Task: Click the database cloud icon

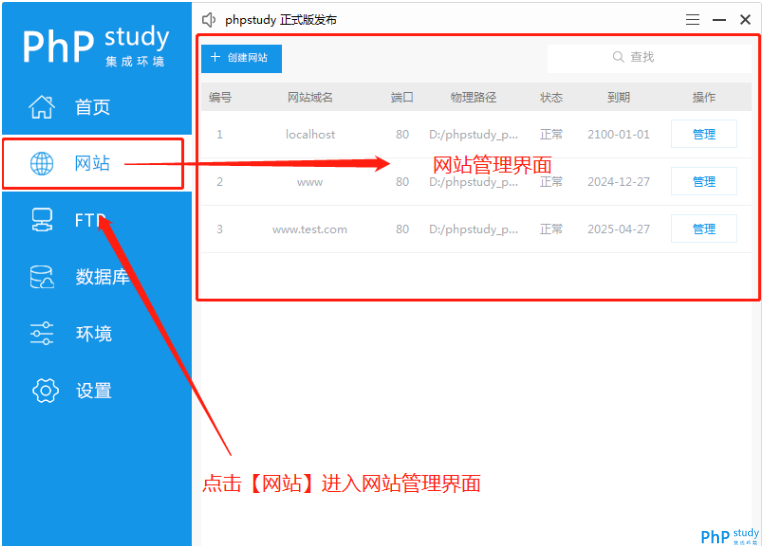Action: point(42,277)
